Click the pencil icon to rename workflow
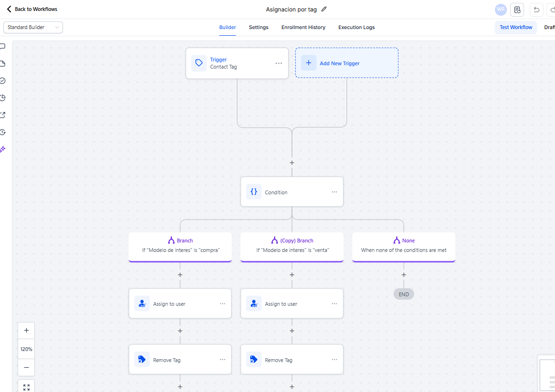 click(x=324, y=9)
